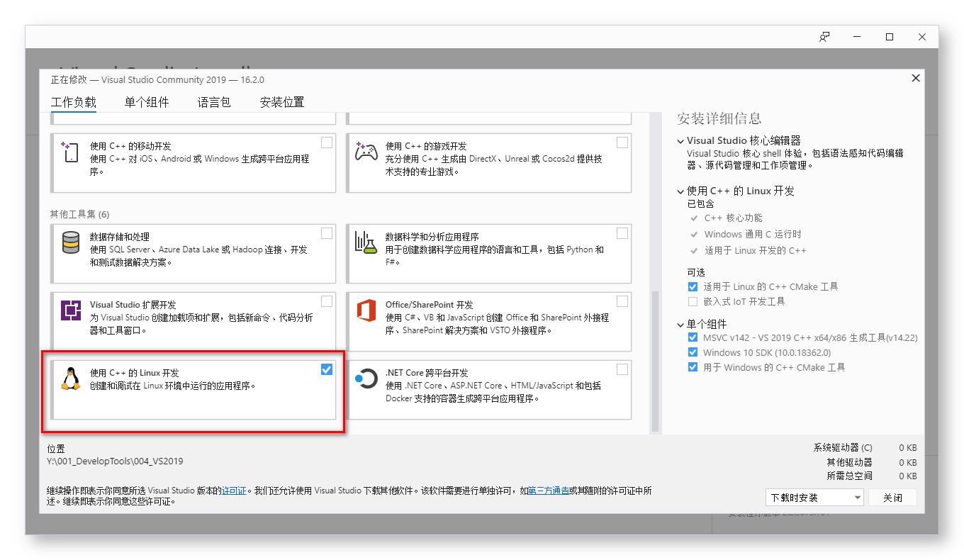The image size is (964, 560).
Task: Click the penguin icon for Linux C++ development
Action: (70, 376)
